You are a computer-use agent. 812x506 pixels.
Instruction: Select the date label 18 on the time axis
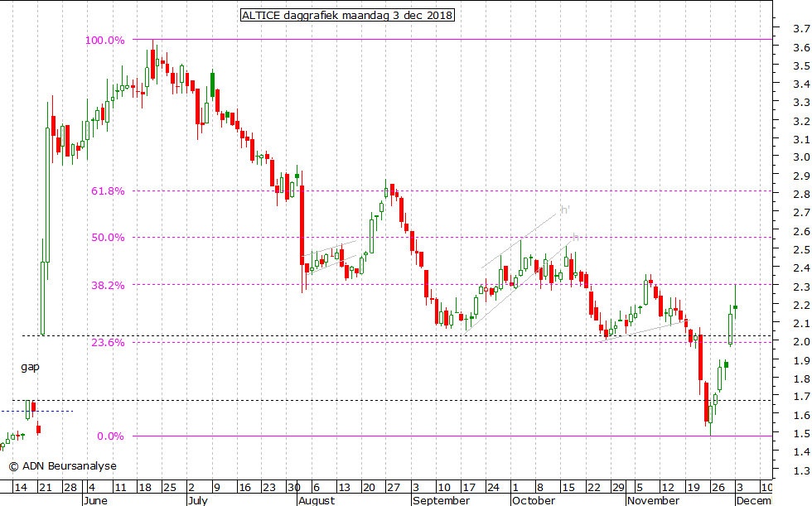(x=144, y=488)
